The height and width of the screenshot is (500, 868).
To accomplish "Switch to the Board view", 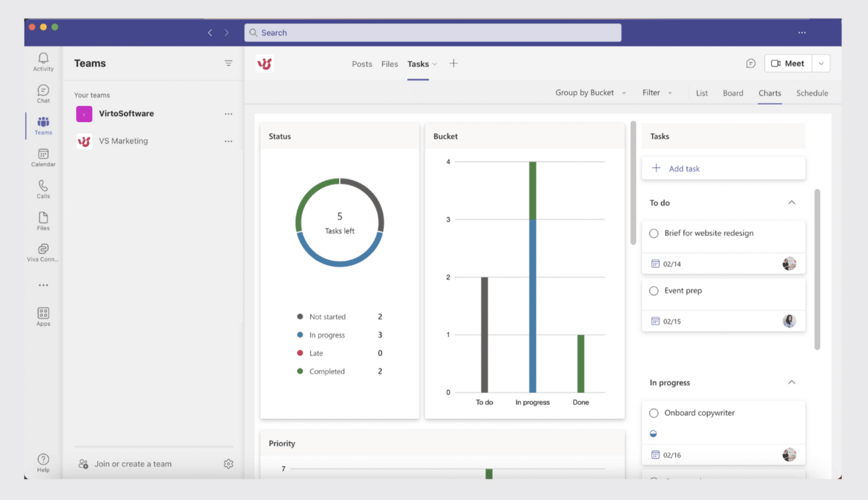I will click(x=733, y=93).
